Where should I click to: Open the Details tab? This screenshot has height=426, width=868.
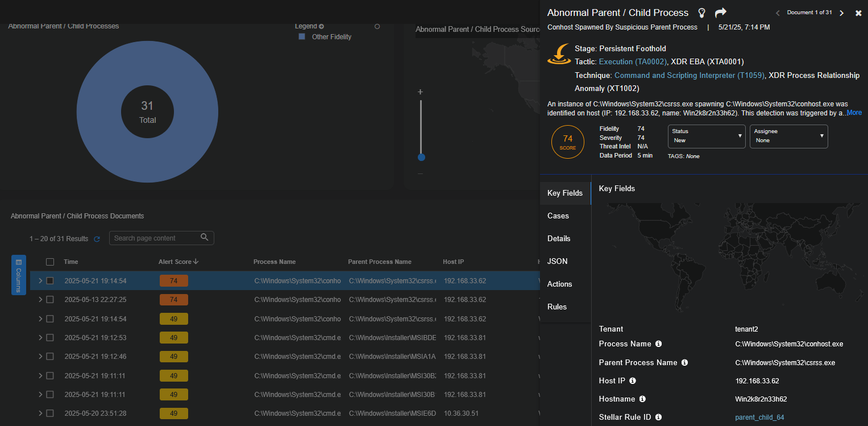pyautogui.click(x=559, y=239)
